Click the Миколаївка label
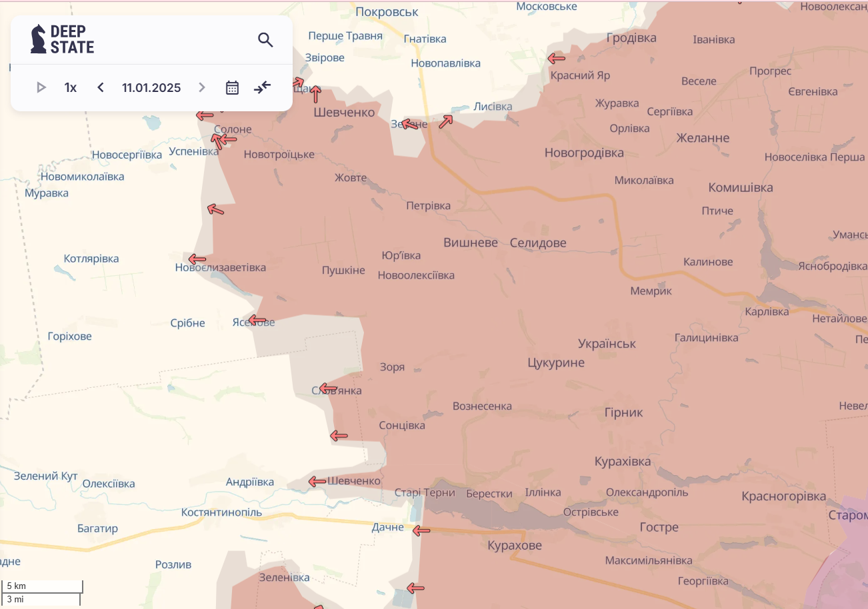868x609 pixels. (x=644, y=181)
